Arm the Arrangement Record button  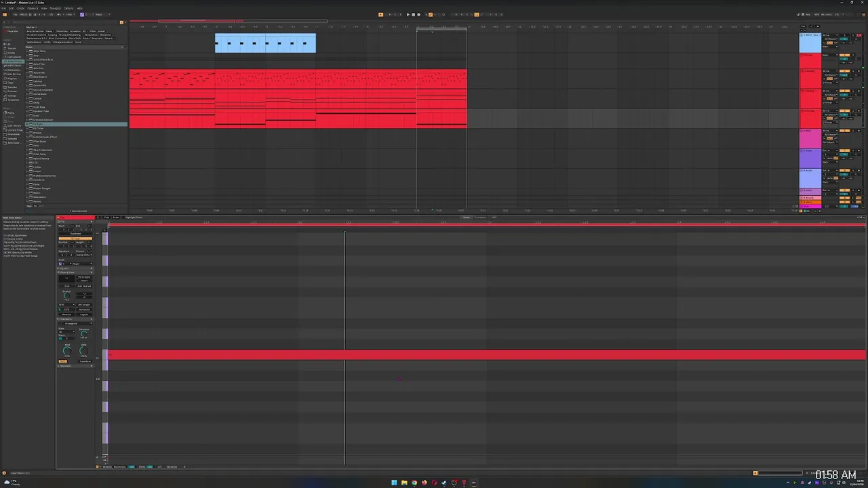coord(418,14)
